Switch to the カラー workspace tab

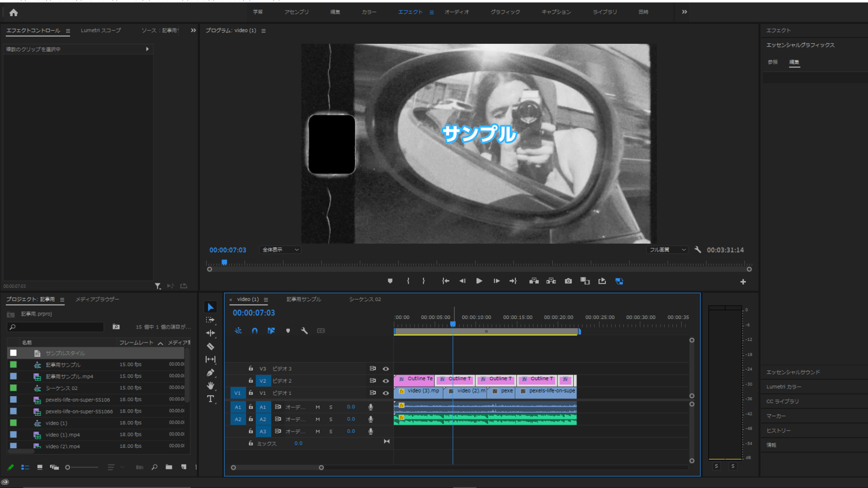tap(369, 12)
